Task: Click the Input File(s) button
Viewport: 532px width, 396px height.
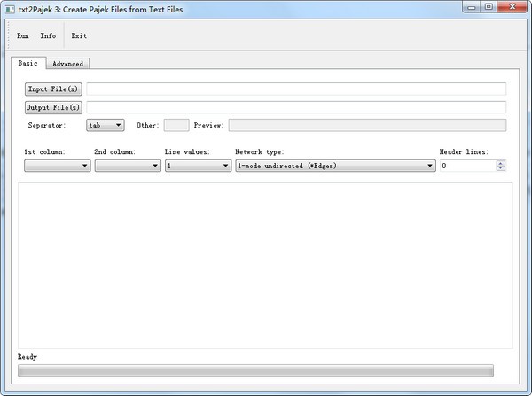Action: tap(53, 89)
